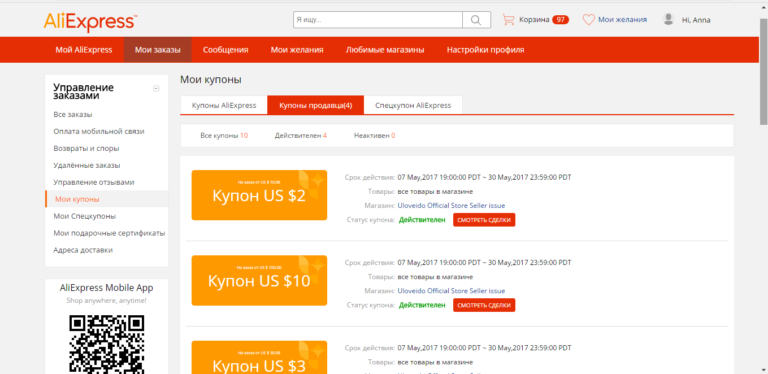Screen dimensions: 768x374
Task: Filter by Действителен 4 coupons
Action: pos(301,136)
